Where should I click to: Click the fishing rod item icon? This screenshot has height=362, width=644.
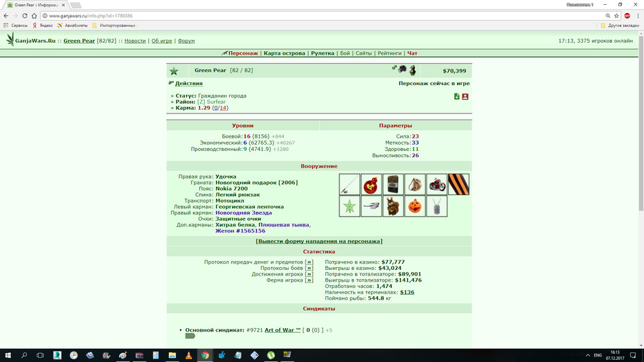pos(350,184)
